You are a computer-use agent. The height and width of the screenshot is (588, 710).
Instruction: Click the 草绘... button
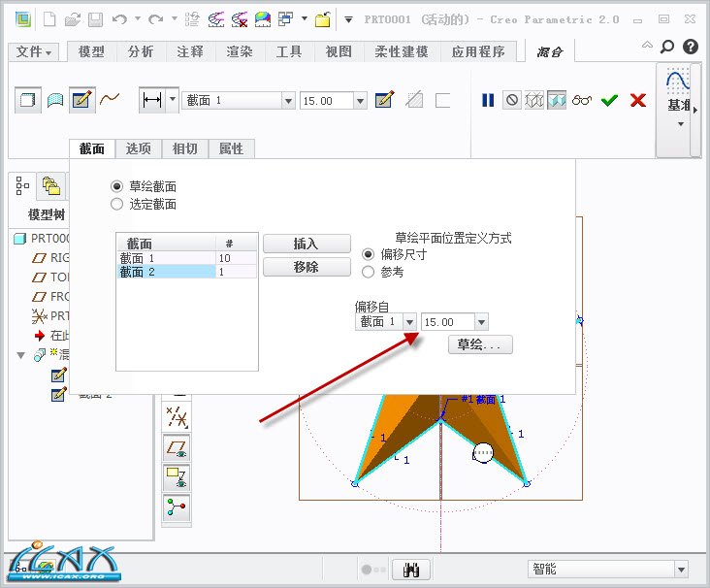(480, 344)
